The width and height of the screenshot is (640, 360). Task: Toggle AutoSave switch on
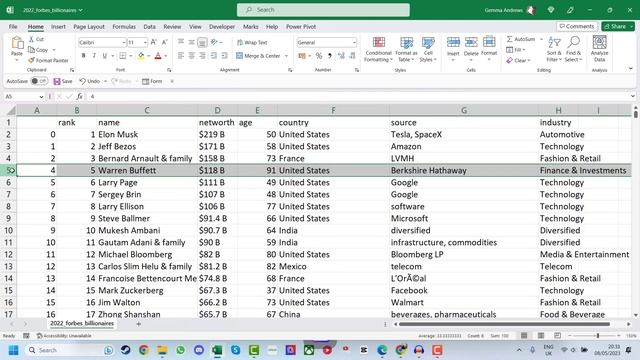click(x=39, y=81)
